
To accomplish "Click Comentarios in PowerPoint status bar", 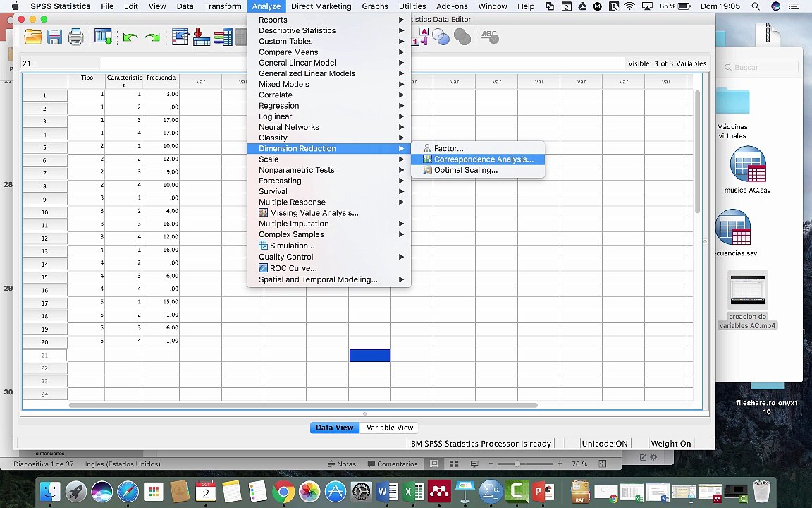I will tap(392, 464).
